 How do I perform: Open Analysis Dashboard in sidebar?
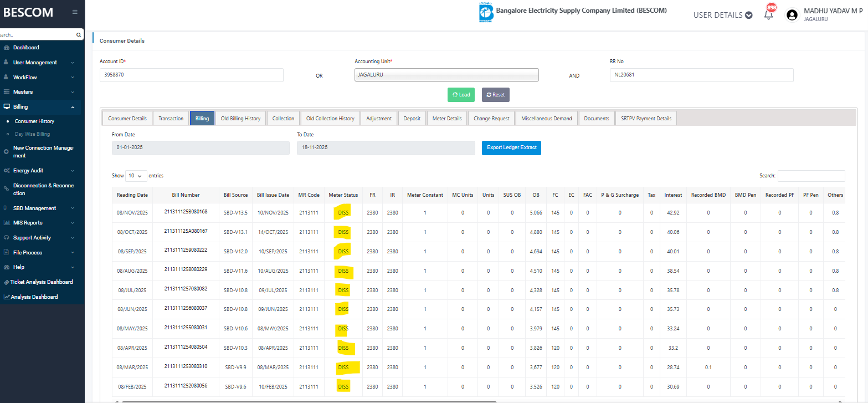34,297
